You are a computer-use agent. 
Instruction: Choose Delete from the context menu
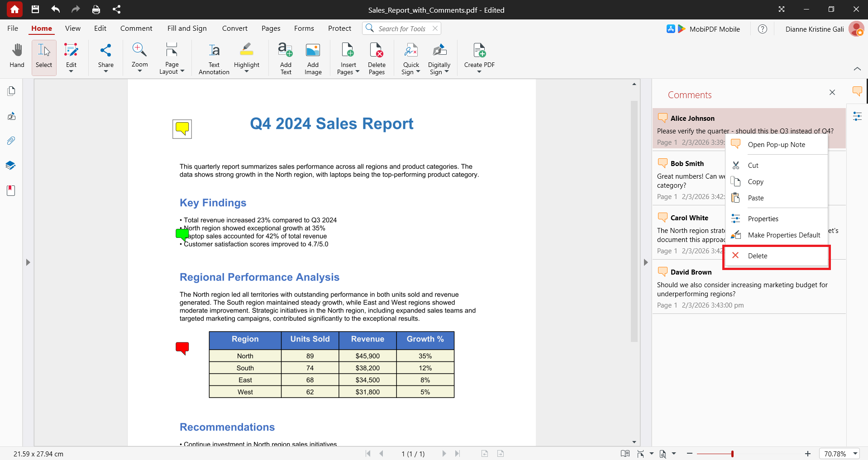(x=777, y=256)
